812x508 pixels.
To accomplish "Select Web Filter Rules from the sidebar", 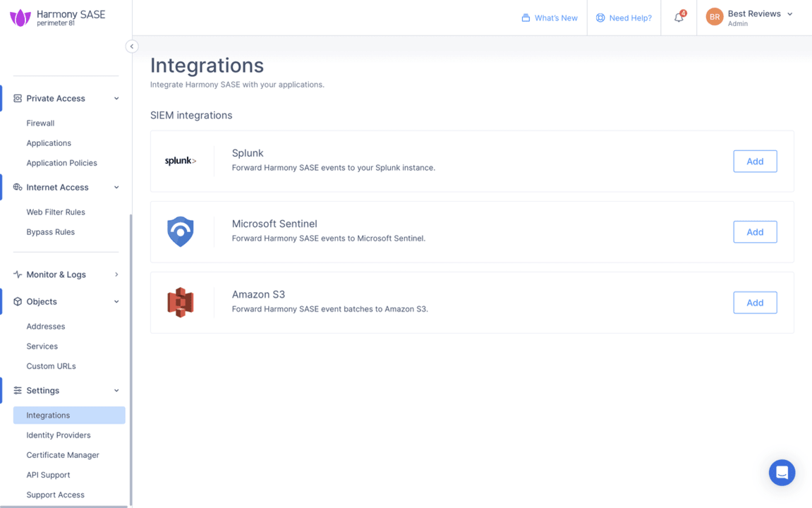I will click(x=54, y=212).
